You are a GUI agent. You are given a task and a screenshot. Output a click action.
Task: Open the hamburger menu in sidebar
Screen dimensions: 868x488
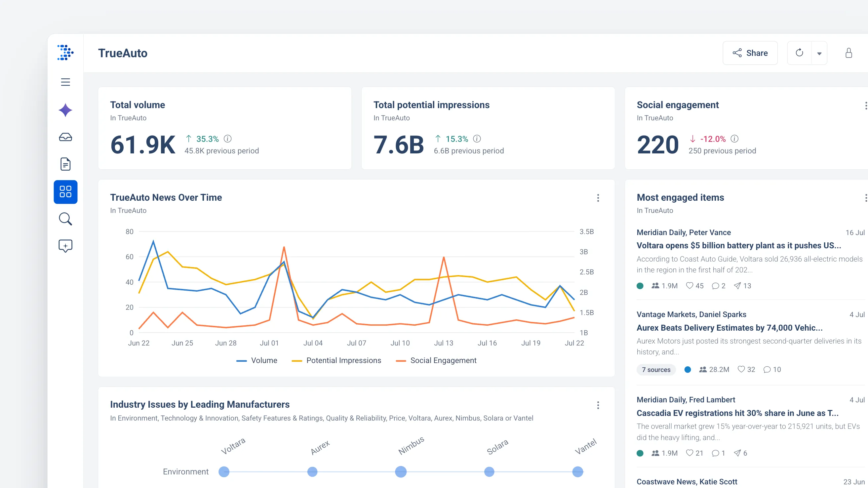click(65, 82)
